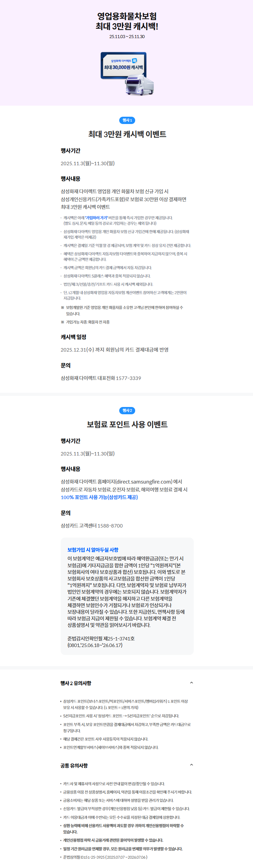
Task: Click the 1577-3339 phone number
Action: coord(128,378)
